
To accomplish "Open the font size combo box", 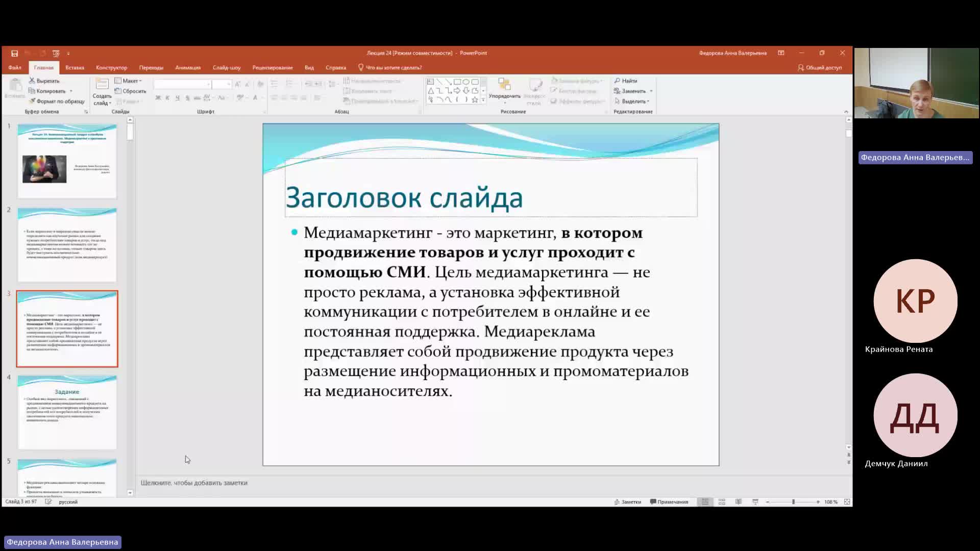I will tap(222, 84).
